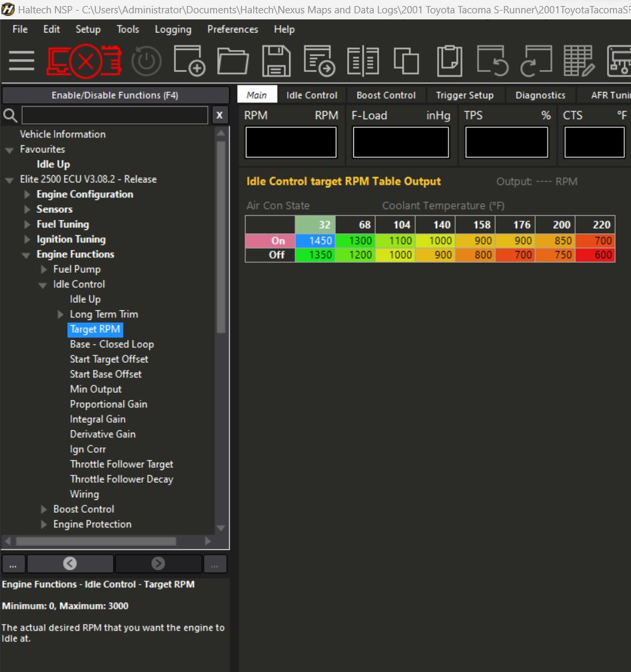
Task: Select Throttle Follower Decay item
Action: point(121,479)
